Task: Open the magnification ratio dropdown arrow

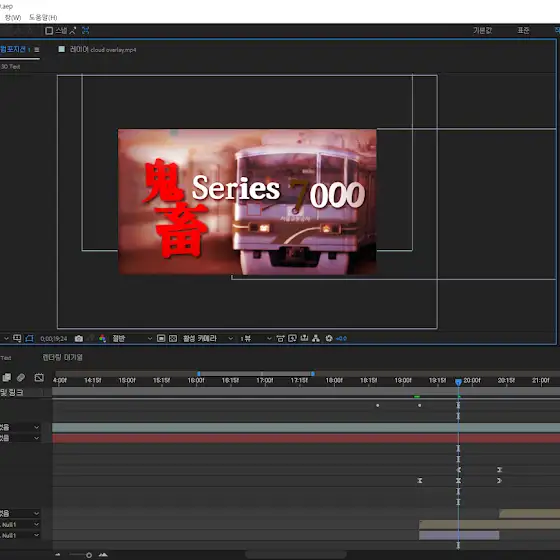Action: [6, 338]
